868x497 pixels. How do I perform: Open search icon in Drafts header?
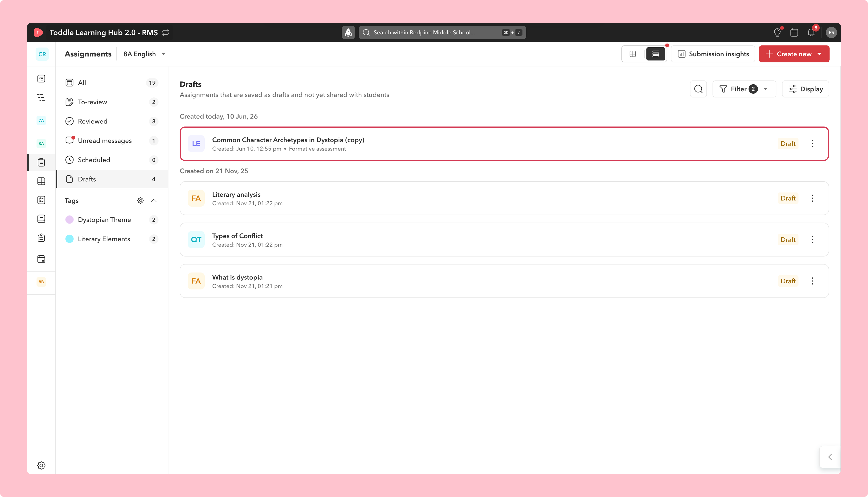pyautogui.click(x=698, y=89)
